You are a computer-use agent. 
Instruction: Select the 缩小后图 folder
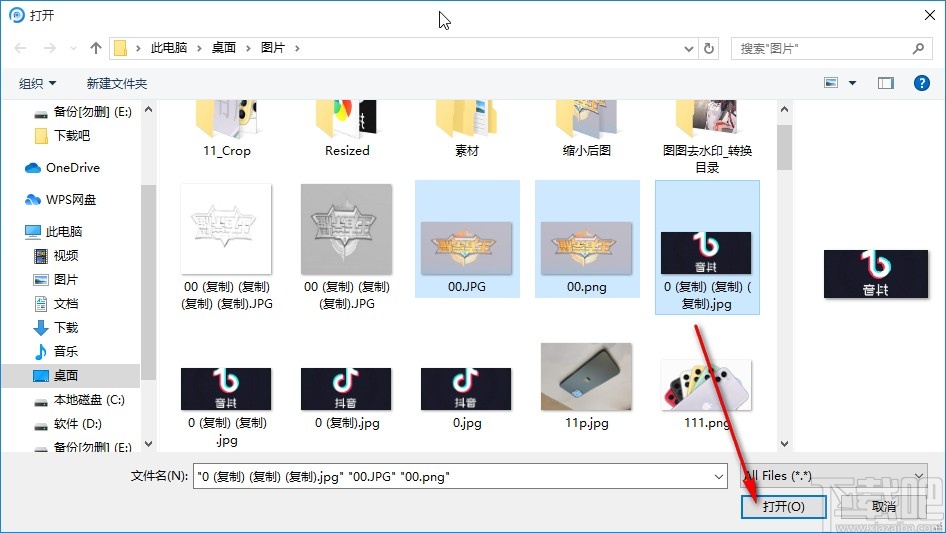pyautogui.click(x=586, y=130)
